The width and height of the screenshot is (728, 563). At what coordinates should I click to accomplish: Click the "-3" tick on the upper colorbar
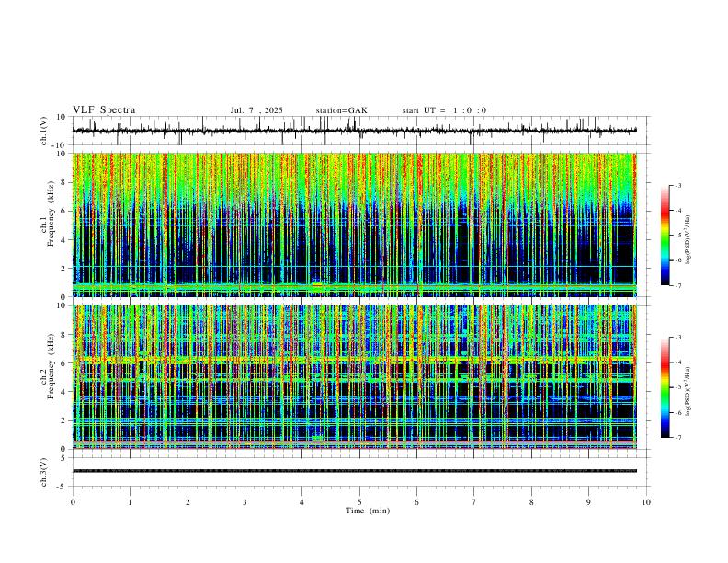tap(678, 185)
